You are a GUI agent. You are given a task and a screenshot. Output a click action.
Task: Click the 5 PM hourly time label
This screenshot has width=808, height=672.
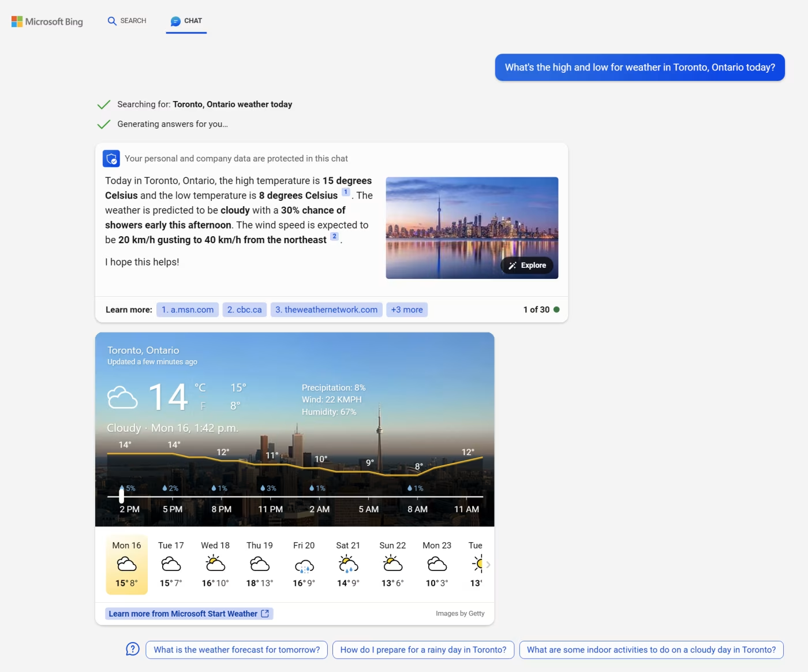click(x=173, y=509)
